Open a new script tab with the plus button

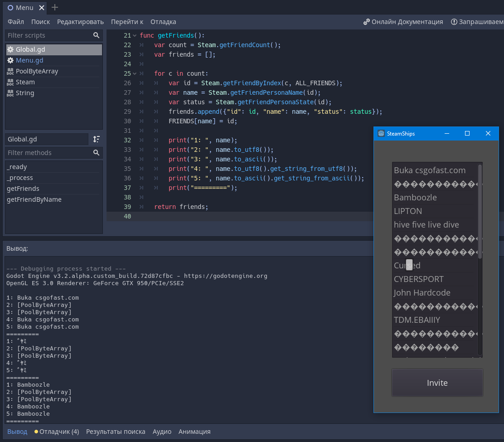point(54,7)
